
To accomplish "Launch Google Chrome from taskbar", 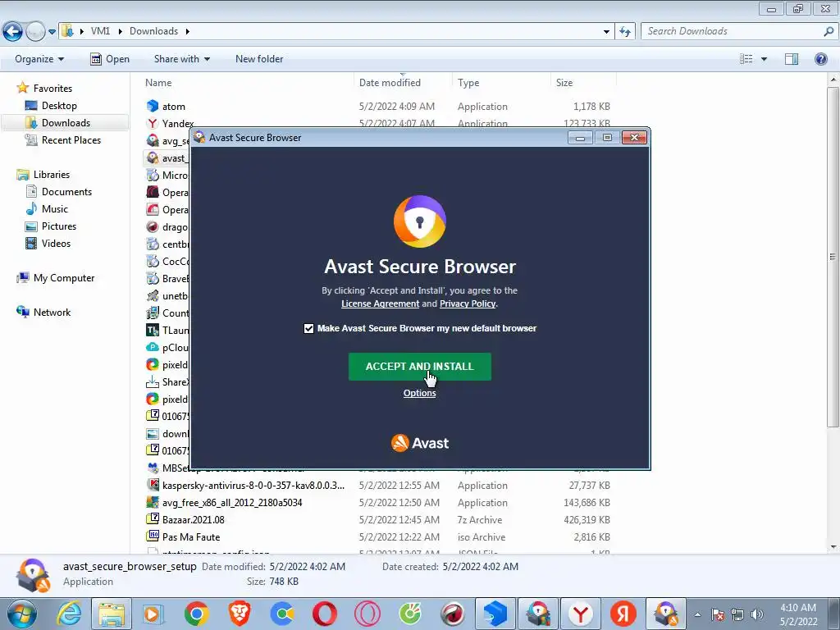I will 196,614.
